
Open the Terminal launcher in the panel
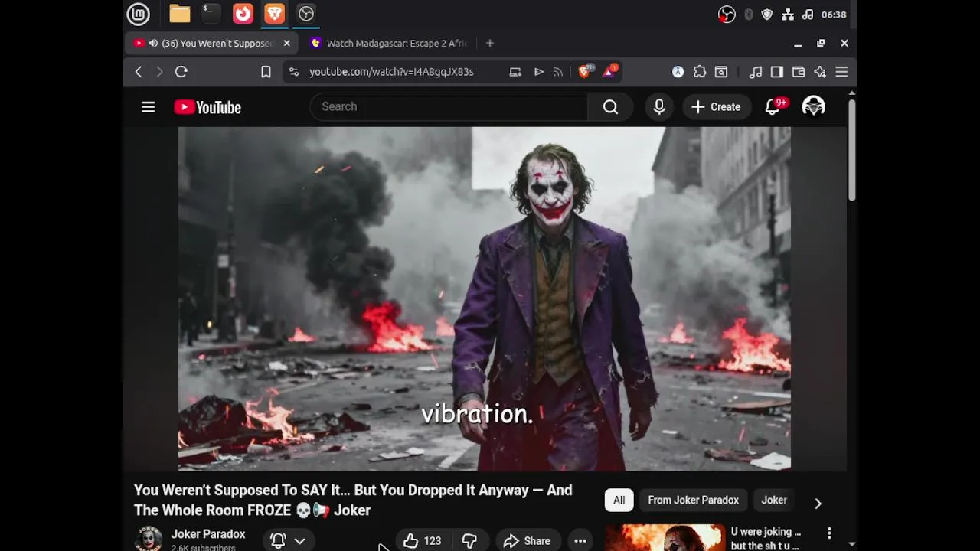pos(211,14)
